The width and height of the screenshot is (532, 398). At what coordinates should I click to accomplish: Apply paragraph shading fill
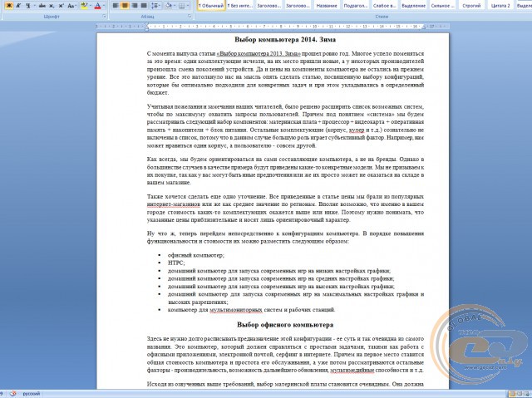click(x=168, y=6)
